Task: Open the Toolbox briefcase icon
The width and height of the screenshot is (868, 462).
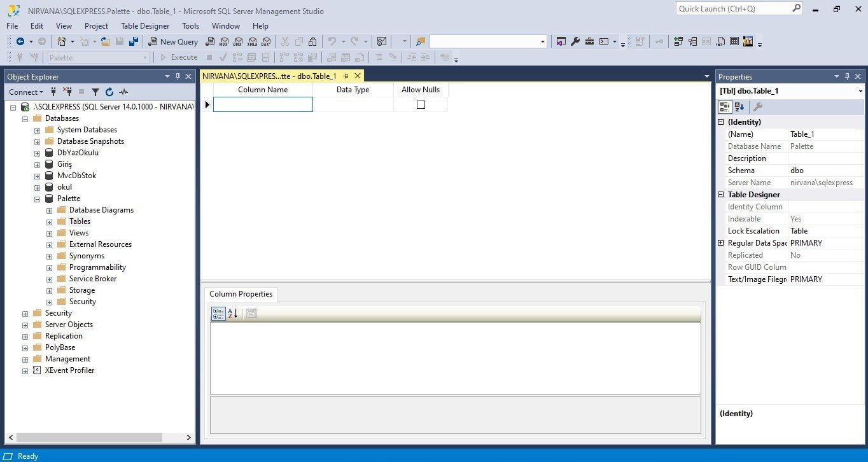Action: 589,41
